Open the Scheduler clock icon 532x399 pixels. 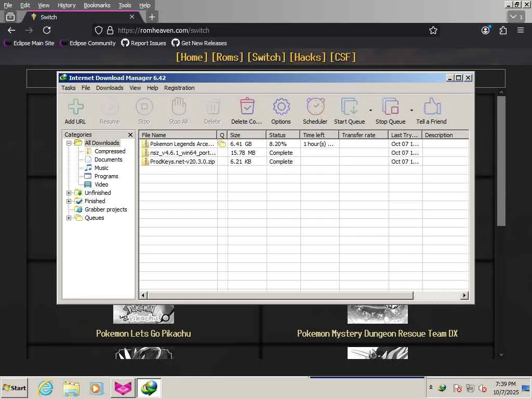315,107
